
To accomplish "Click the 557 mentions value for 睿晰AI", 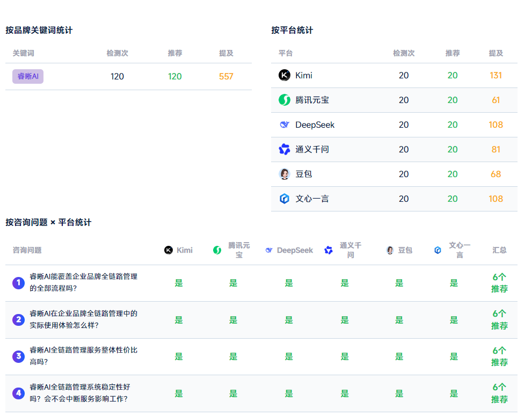I will pyautogui.click(x=226, y=76).
